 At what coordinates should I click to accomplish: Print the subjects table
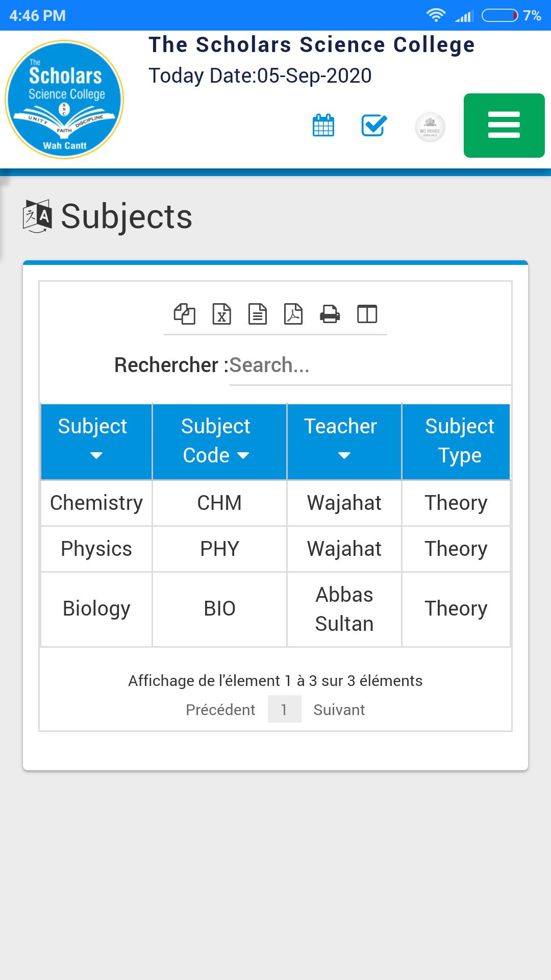coord(330,314)
